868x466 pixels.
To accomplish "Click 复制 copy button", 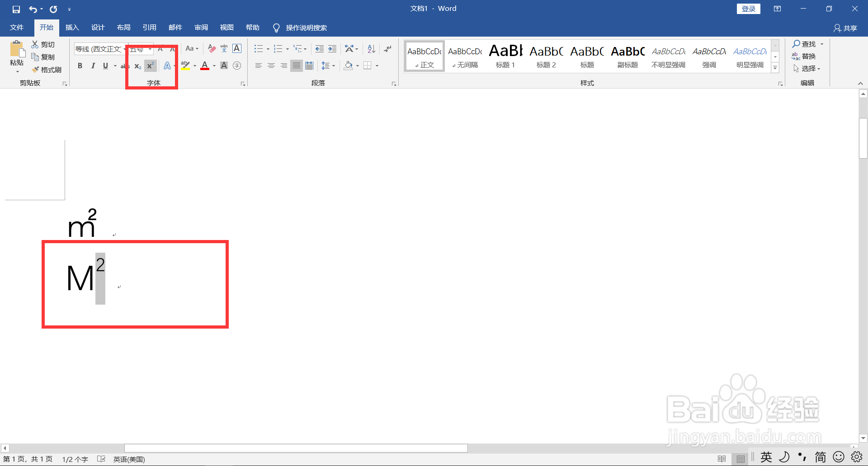I will coord(43,57).
